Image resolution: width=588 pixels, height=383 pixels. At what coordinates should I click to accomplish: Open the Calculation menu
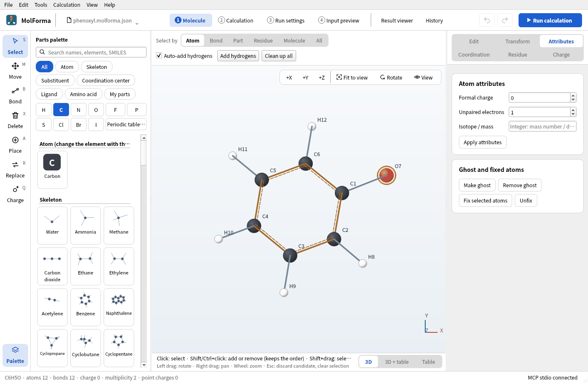coord(66,5)
